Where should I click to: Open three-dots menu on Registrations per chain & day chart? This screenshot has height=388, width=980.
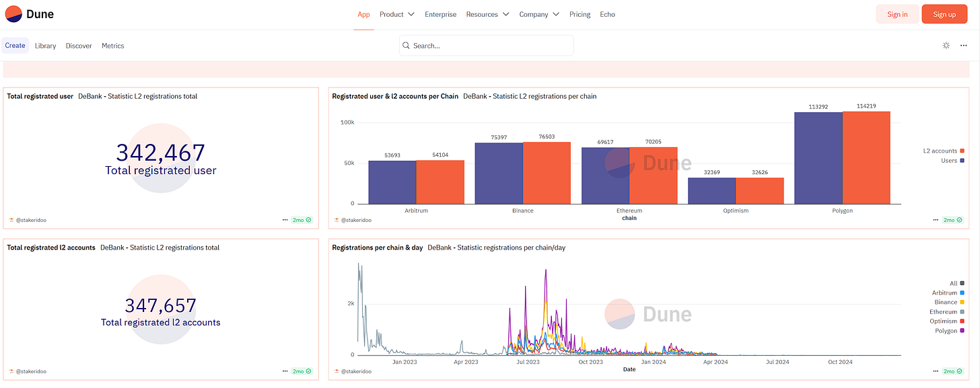click(x=936, y=371)
